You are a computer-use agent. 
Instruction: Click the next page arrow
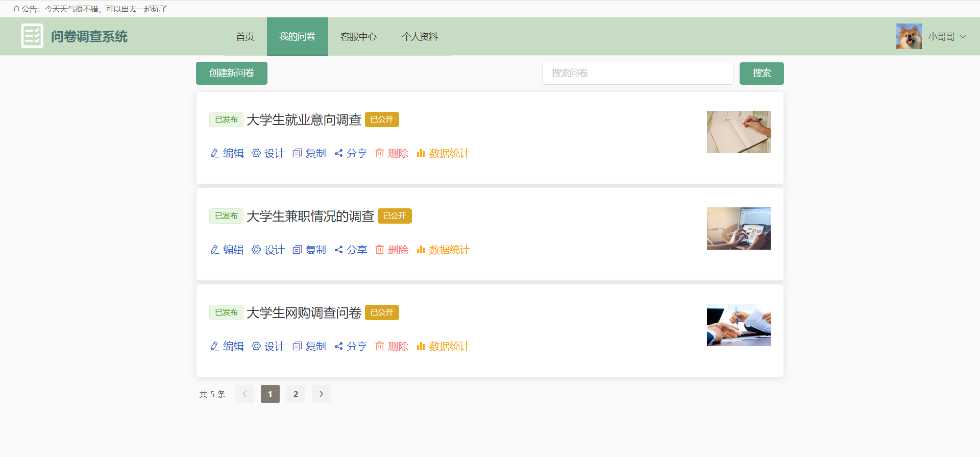(x=321, y=394)
